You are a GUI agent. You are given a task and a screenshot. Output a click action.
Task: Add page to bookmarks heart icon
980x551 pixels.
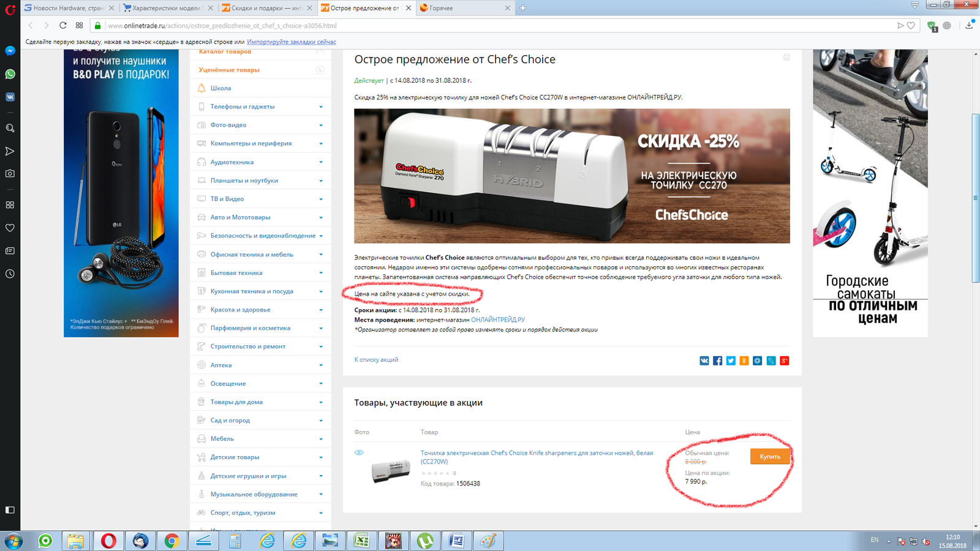pyautogui.click(x=911, y=25)
